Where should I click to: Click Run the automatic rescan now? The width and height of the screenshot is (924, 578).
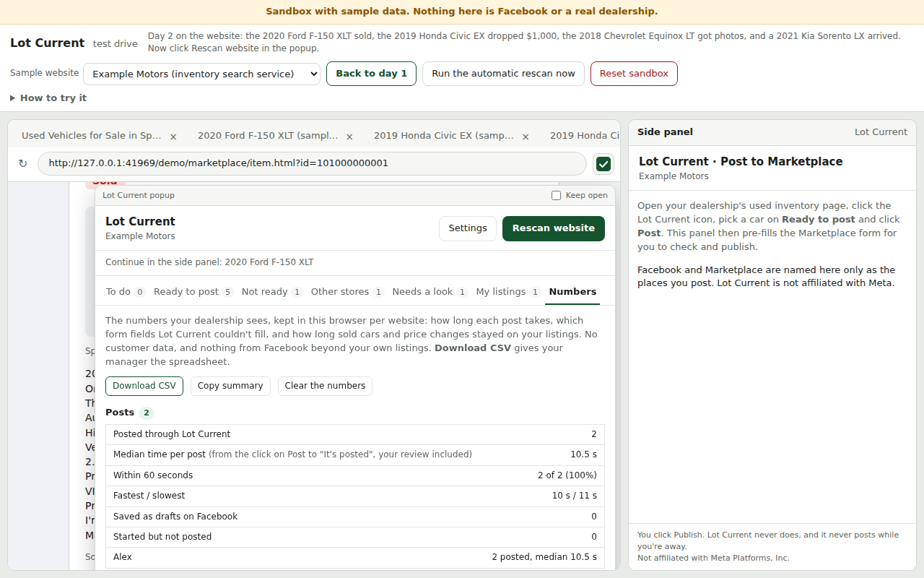(503, 74)
